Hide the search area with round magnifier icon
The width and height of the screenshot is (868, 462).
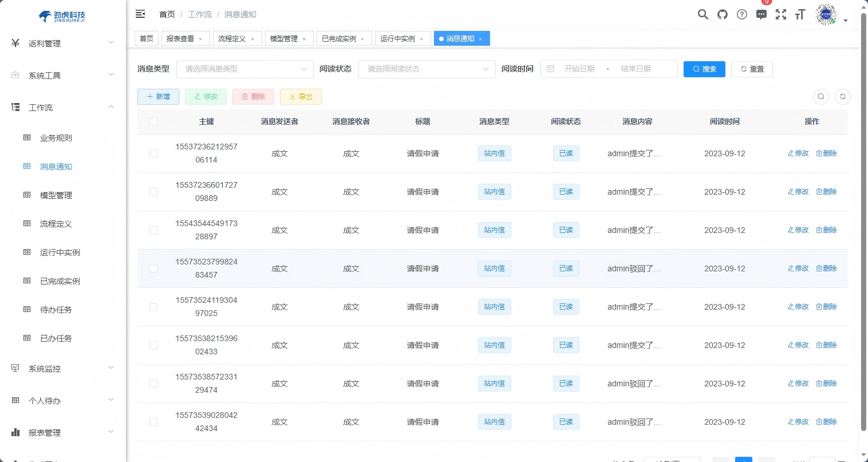(x=821, y=97)
